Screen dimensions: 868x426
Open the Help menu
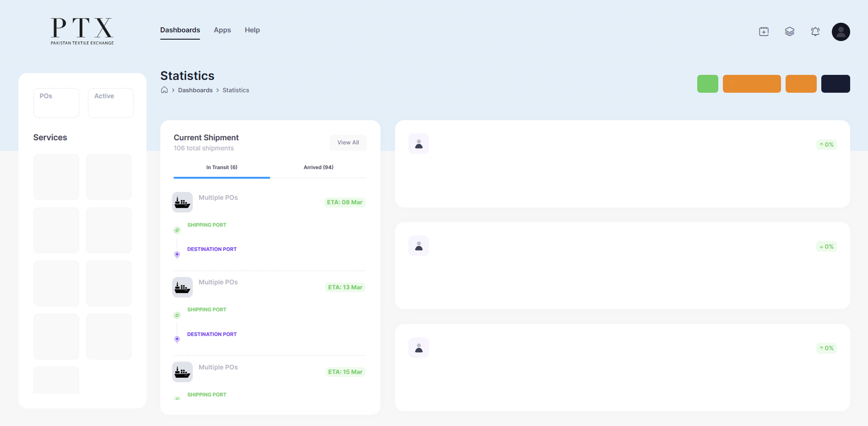pyautogui.click(x=252, y=30)
